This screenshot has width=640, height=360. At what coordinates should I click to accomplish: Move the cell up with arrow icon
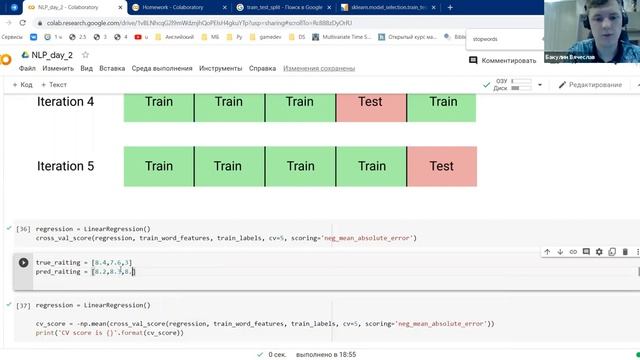pos(547,252)
